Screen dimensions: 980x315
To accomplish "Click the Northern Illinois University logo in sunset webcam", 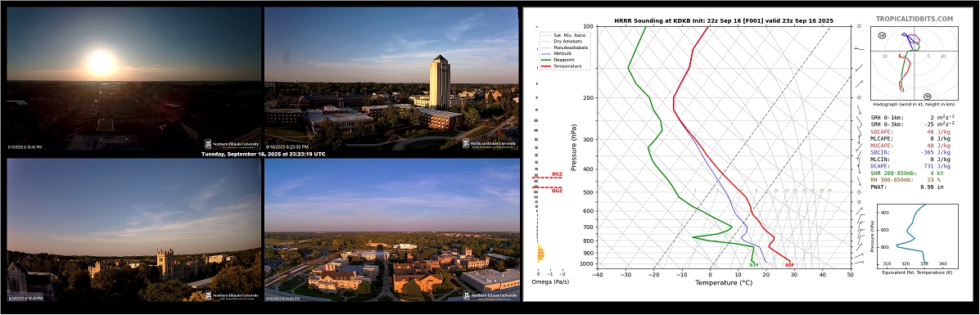I will click(231, 144).
